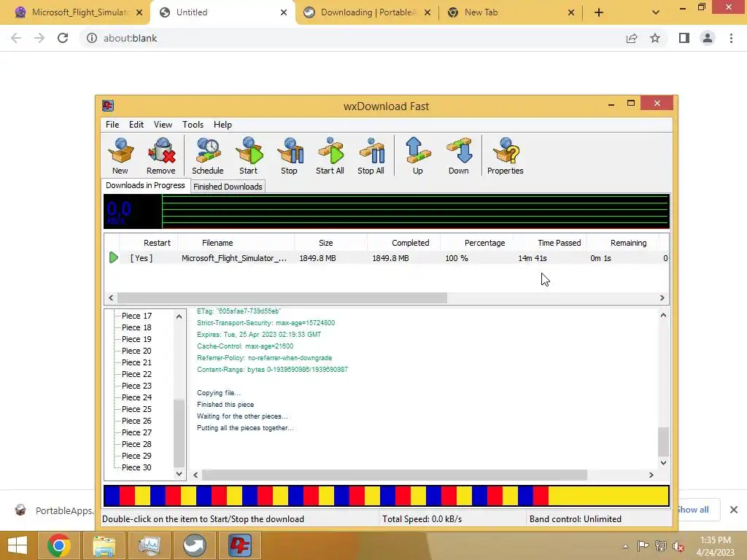747x560 pixels.
Task: Open Chrome tab search dropdown chevron
Action: tap(656, 12)
